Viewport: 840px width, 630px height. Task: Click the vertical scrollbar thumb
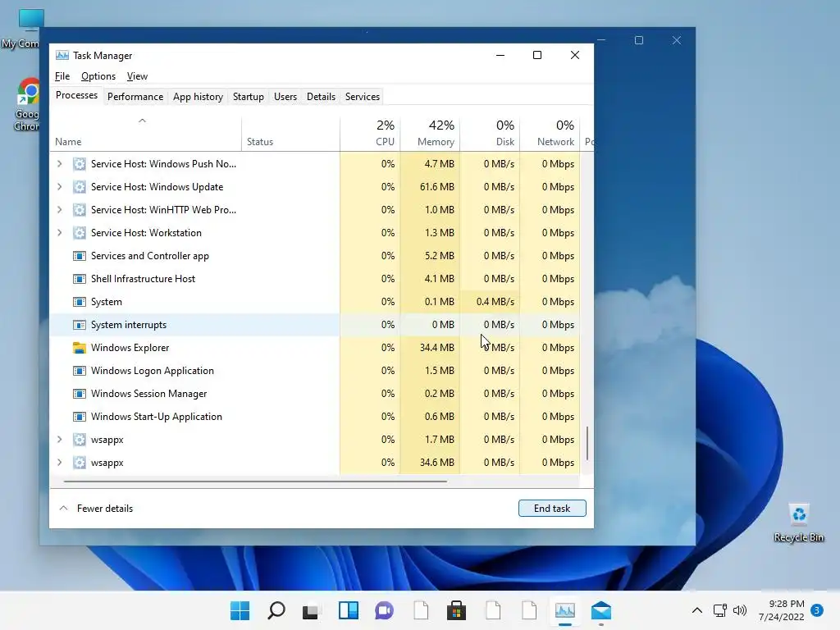587,443
